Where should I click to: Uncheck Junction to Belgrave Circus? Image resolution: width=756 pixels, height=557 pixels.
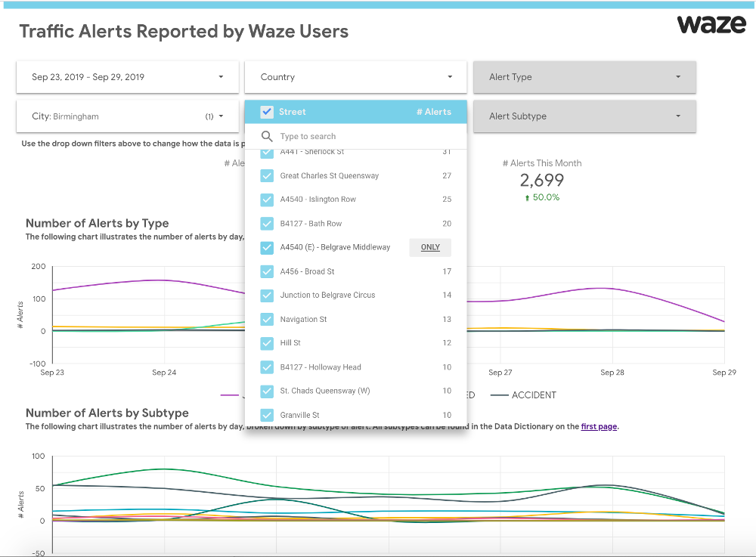coord(267,295)
